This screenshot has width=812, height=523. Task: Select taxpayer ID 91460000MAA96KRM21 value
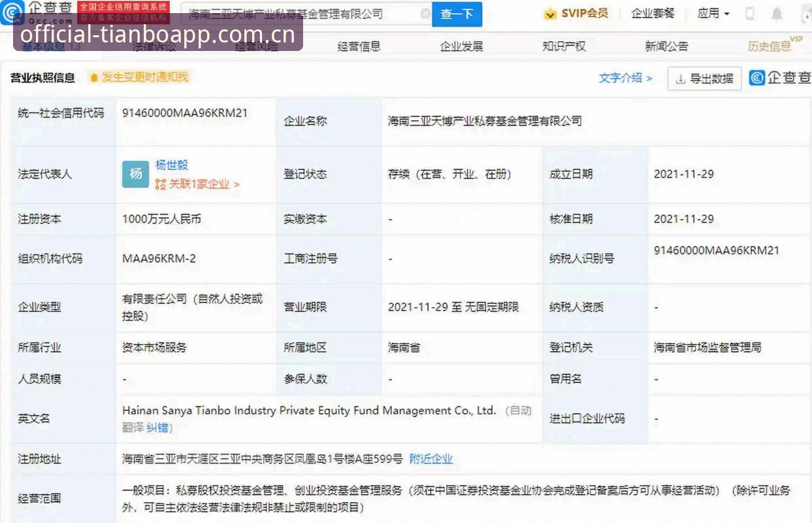coord(717,250)
